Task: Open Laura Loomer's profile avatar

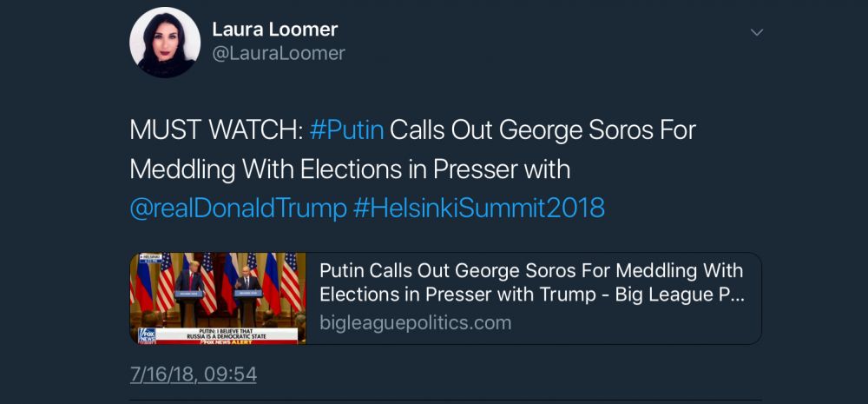Action: (165, 42)
